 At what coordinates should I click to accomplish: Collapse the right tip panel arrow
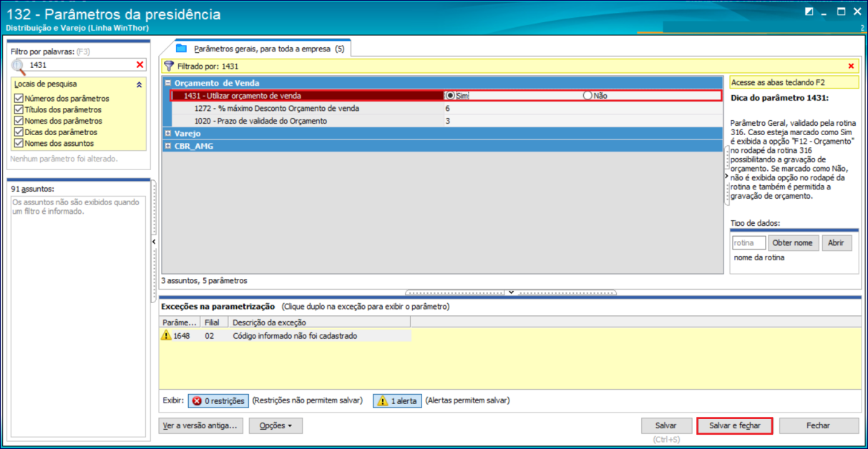tap(726, 175)
